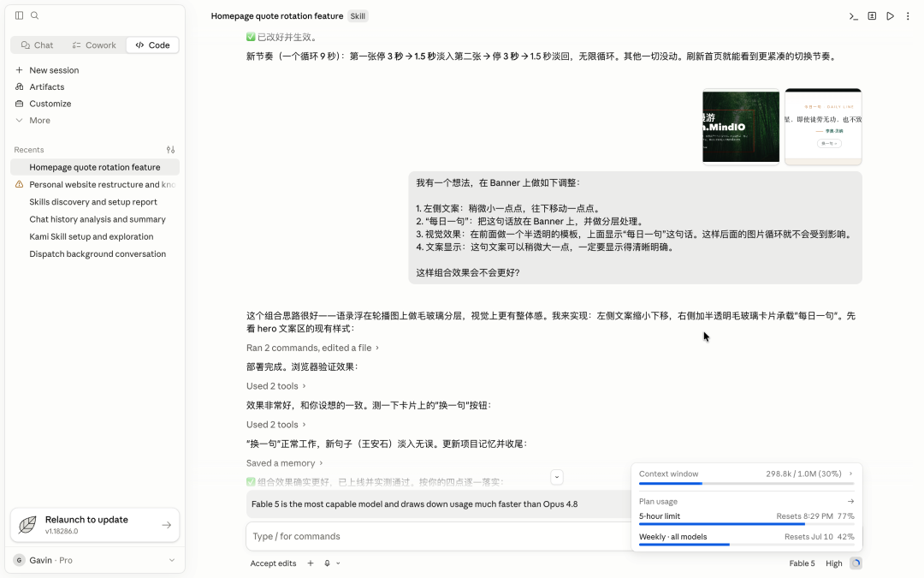The width and height of the screenshot is (924, 578).
Task: Open the Gavin account dropdown chevron
Action: pos(171,560)
